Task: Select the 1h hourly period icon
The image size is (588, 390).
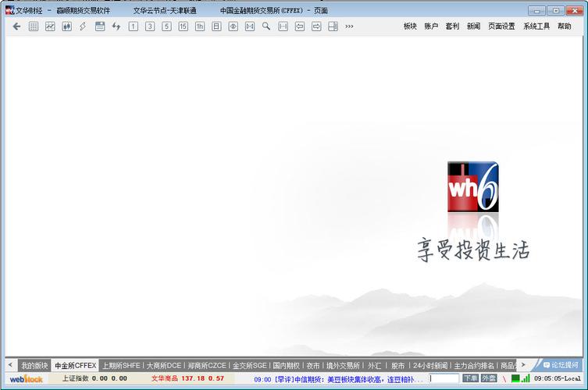Action: 200,27
